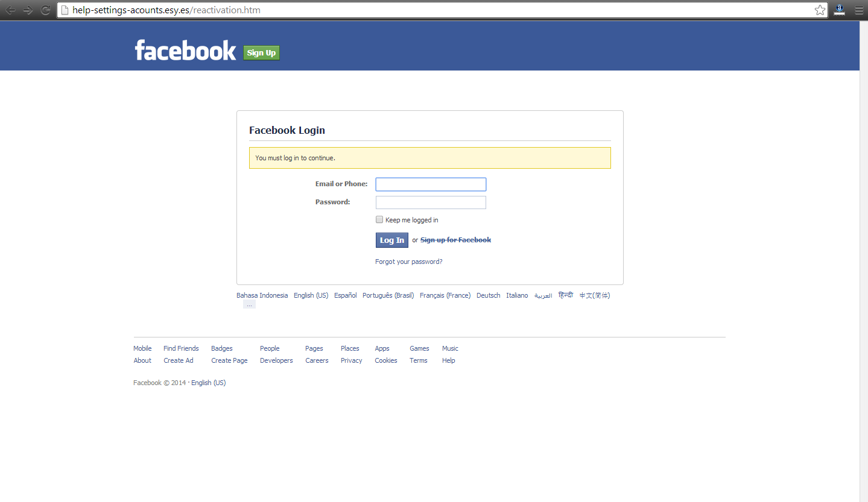Click the green Sign Up button
The image size is (868, 502).
click(262, 53)
